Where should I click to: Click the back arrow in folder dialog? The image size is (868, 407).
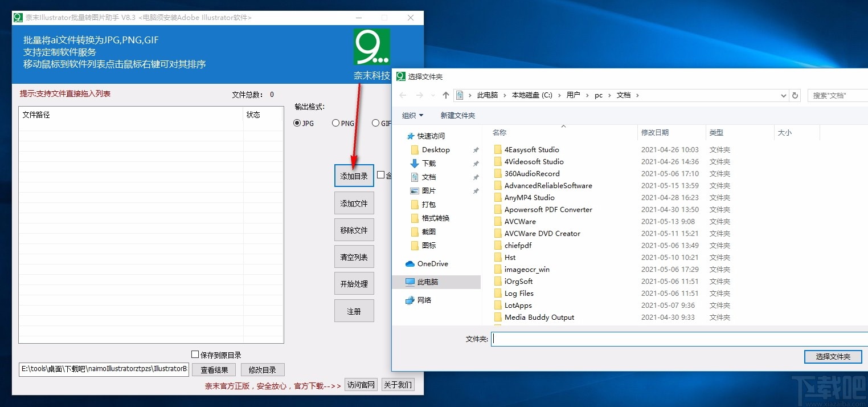coord(403,95)
